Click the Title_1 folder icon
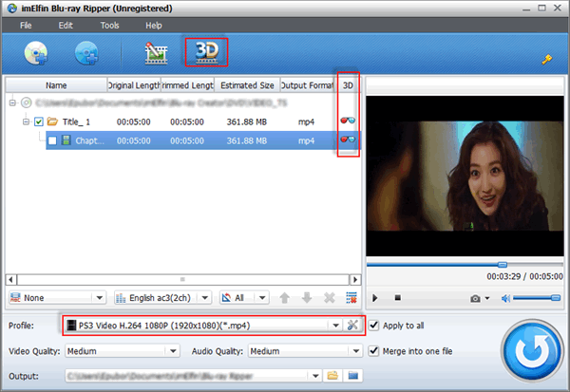The height and width of the screenshot is (392, 570). click(52, 121)
